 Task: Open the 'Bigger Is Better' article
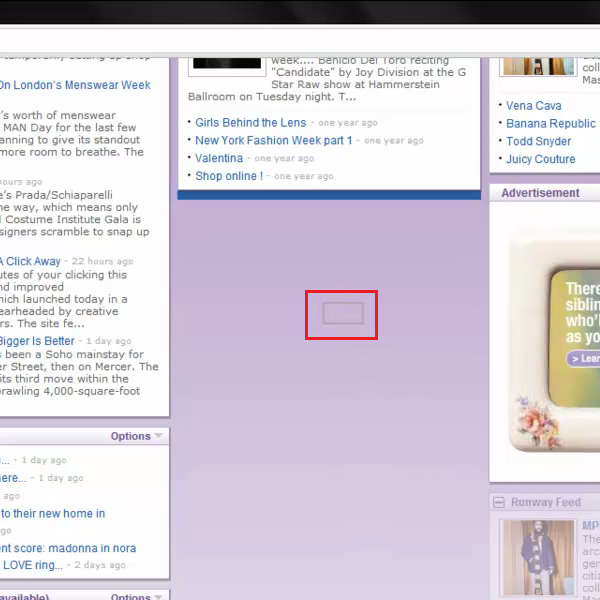coord(37,341)
